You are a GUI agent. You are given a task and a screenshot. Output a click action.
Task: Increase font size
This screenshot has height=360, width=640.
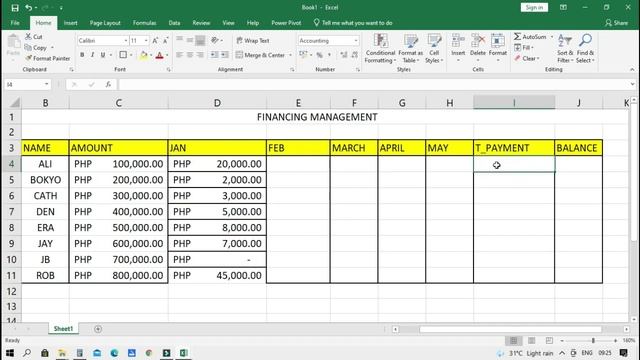click(155, 40)
